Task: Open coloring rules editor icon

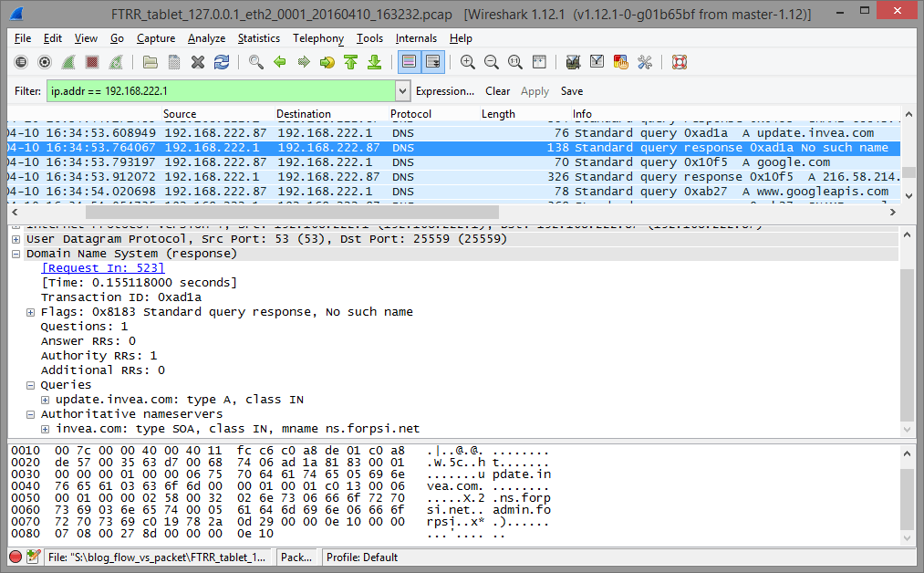Action: (621, 62)
